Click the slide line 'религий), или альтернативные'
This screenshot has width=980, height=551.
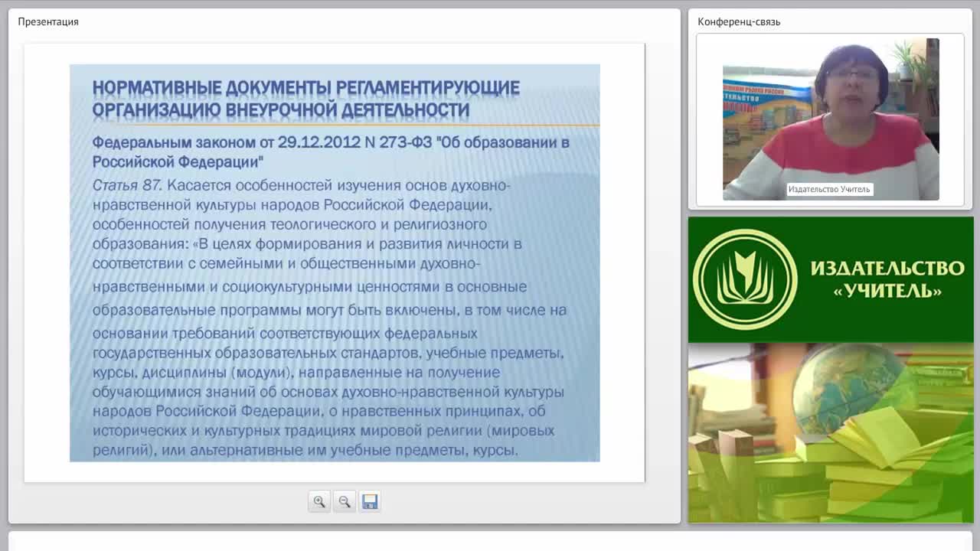[x=305, y=451]
